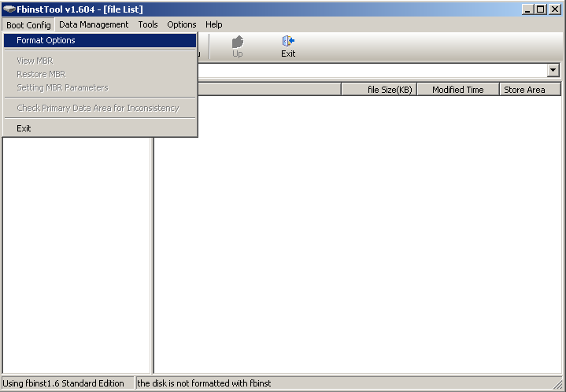Expand the disk selection dropdown arrow
This screenshot has height=392, width=566.
(x=553, y=70)
